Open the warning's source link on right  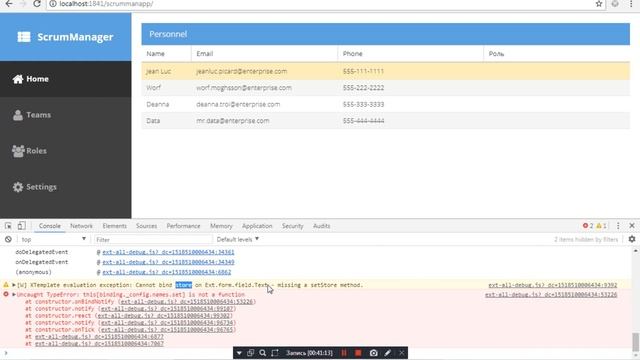[553, 285]
